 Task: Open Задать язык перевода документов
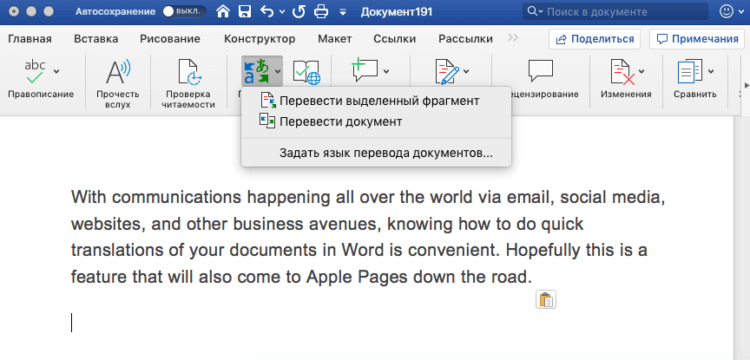(376, 153)
